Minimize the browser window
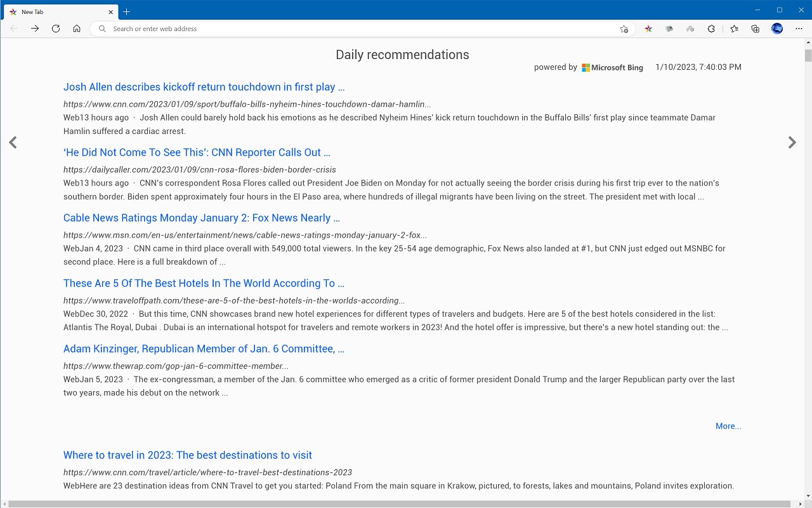812x508 pixels. (758, 10)
